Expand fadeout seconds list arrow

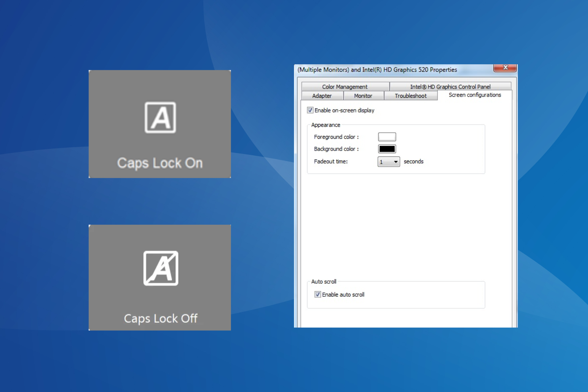[x=397, y=162]
